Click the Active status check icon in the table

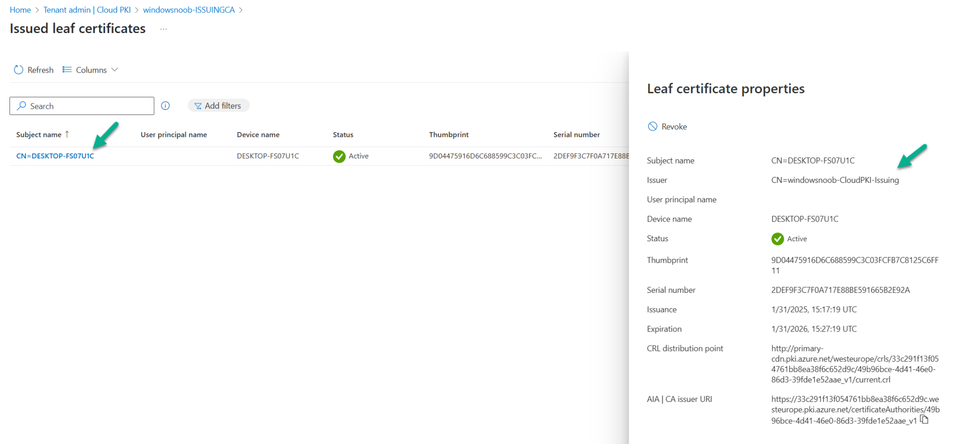point(339,156)
